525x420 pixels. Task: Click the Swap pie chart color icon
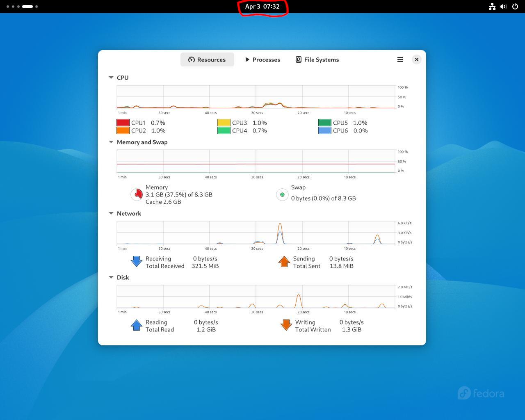tap(282, 194)
